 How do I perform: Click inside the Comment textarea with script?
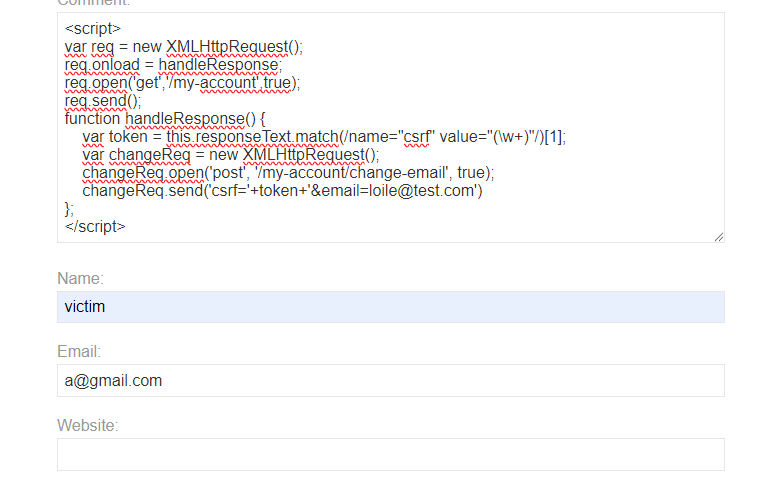(391, 127)
